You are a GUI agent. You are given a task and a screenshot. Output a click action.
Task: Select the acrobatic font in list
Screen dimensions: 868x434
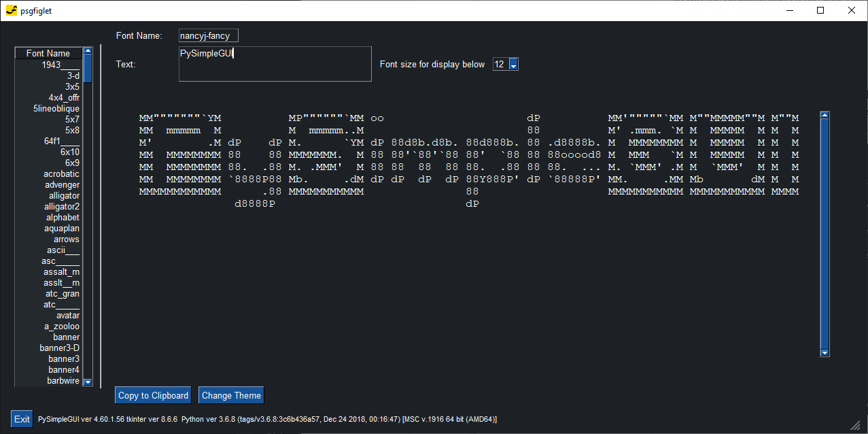pos(61,174)
